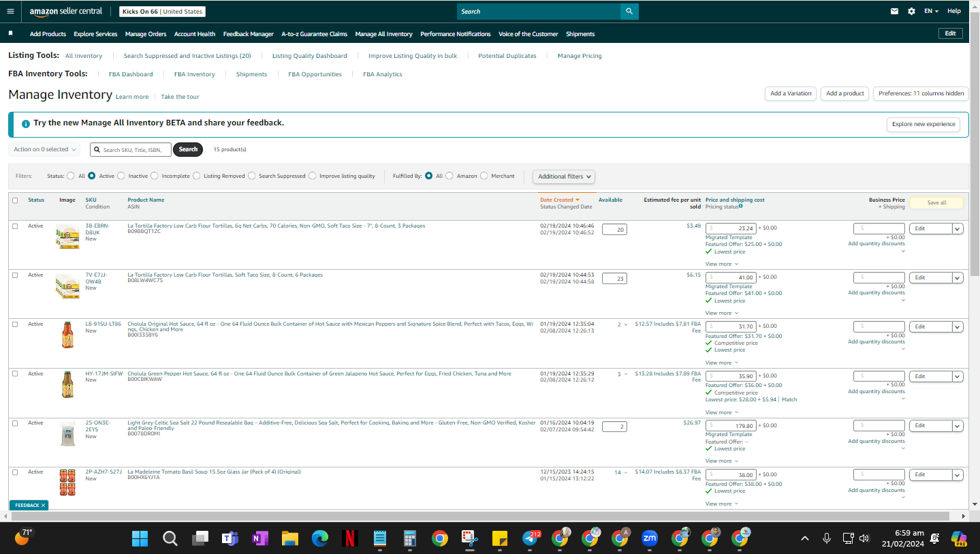The height and width of the screenshot is (554, 980).
Task: Open Feedback Manager menu item
Action: [249, 34]
